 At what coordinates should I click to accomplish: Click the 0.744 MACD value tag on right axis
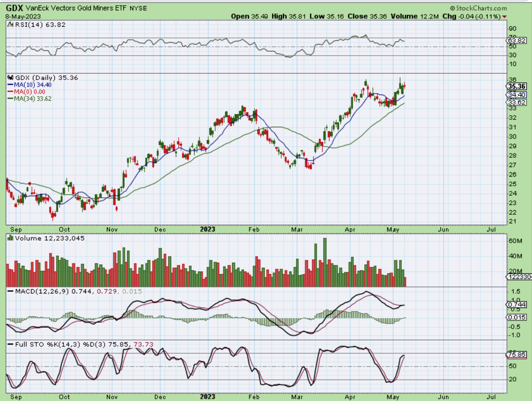(516, 305)
